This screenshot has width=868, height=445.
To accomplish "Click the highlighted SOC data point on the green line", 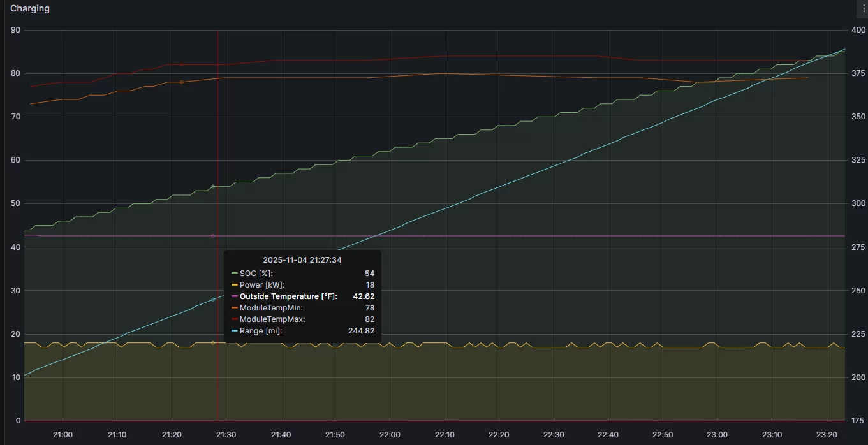I will (213, 186).
